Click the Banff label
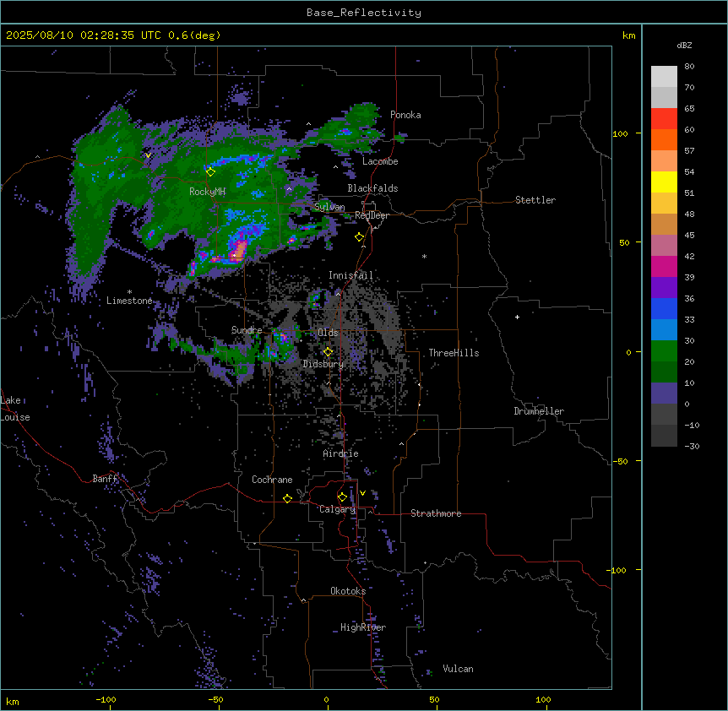This screenshot has width=728, height=711. coord(106,479)
